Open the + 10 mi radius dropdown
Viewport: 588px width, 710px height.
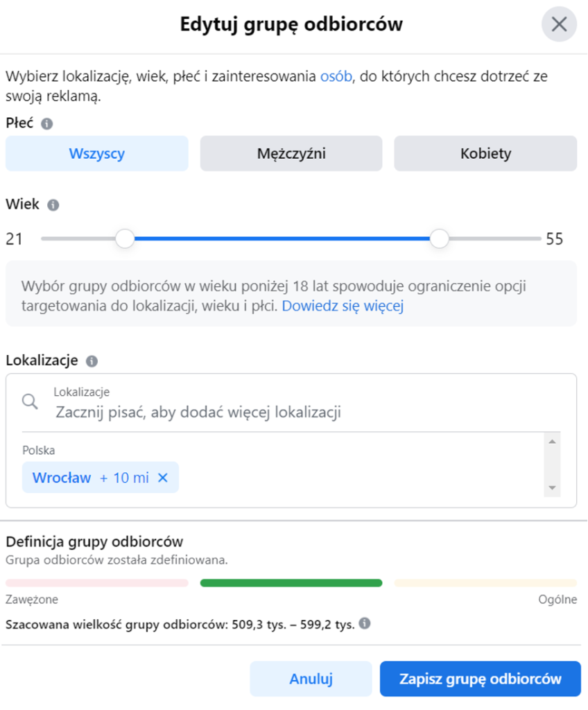pos(124,478)
